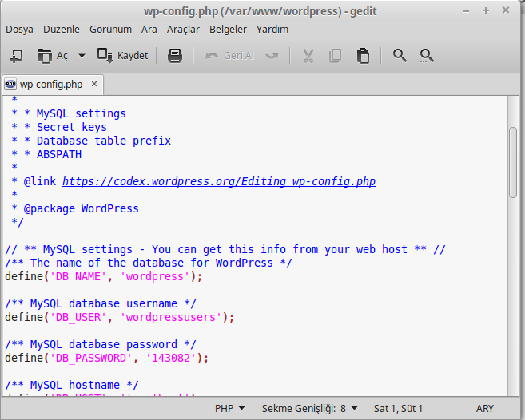The width and height of the screenshot is (525, 420).
Task: Open the Ara menu
Action: coord(149,30)
